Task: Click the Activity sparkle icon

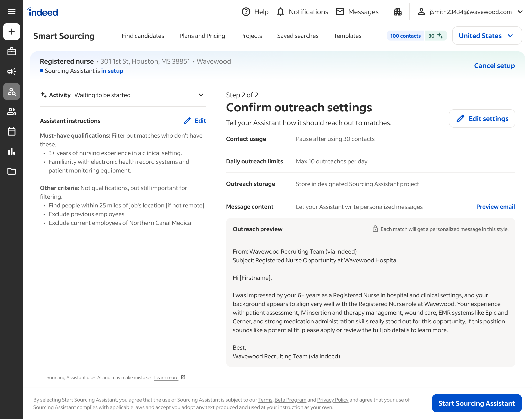Action: [43, 95]
